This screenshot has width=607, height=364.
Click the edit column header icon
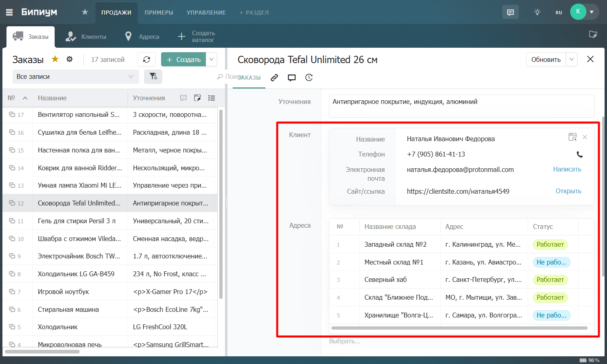click(197, 98)
